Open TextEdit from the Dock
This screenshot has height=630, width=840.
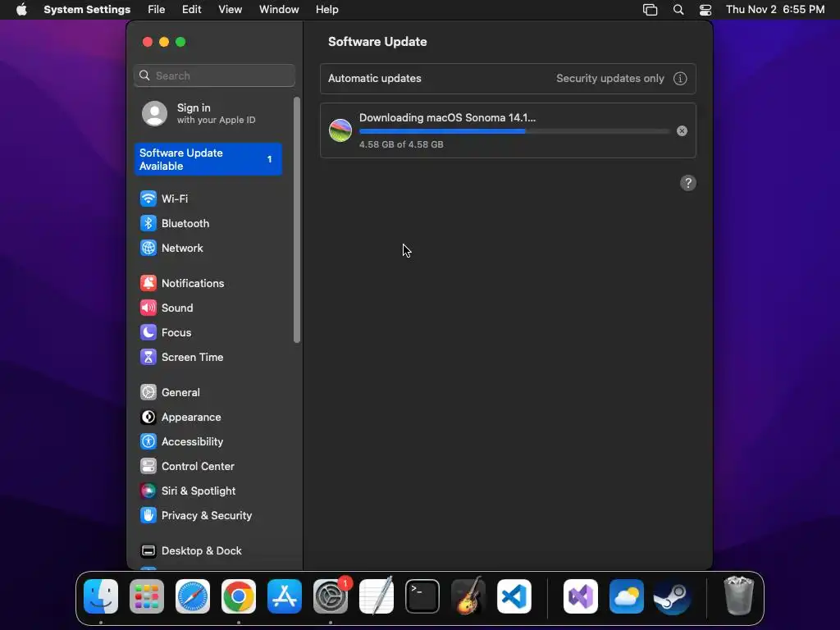tap(377, 596)
